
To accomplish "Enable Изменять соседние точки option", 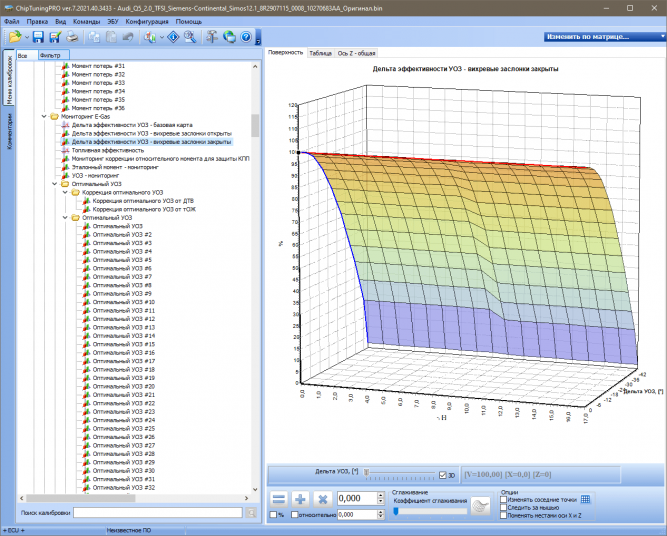I will click(503, 500).
